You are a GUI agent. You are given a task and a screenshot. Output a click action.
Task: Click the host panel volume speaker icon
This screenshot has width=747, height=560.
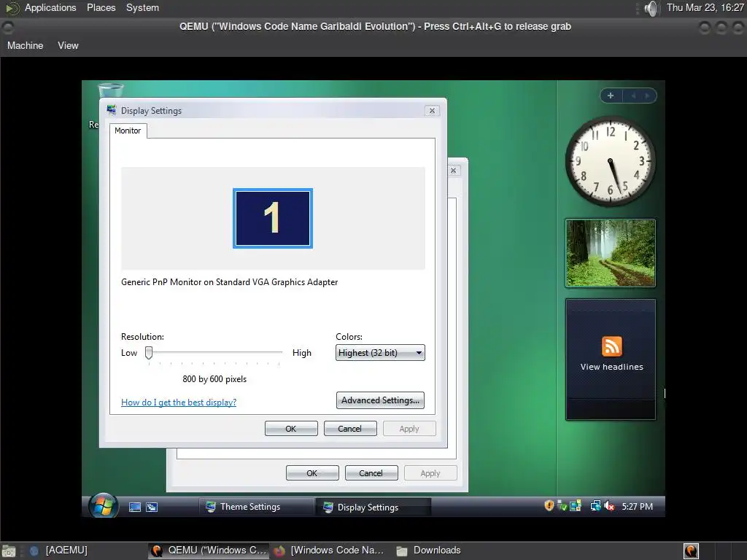pyautogui.click(x=651, y=8)
